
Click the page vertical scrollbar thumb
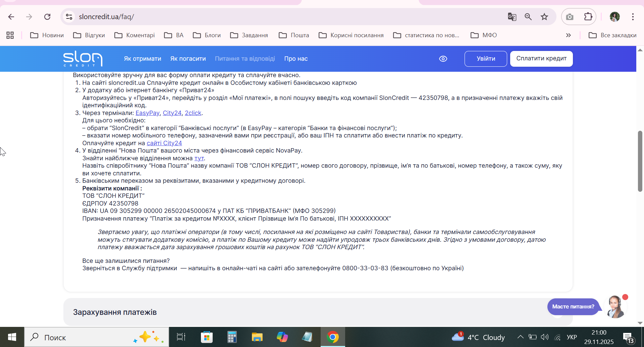640,161
